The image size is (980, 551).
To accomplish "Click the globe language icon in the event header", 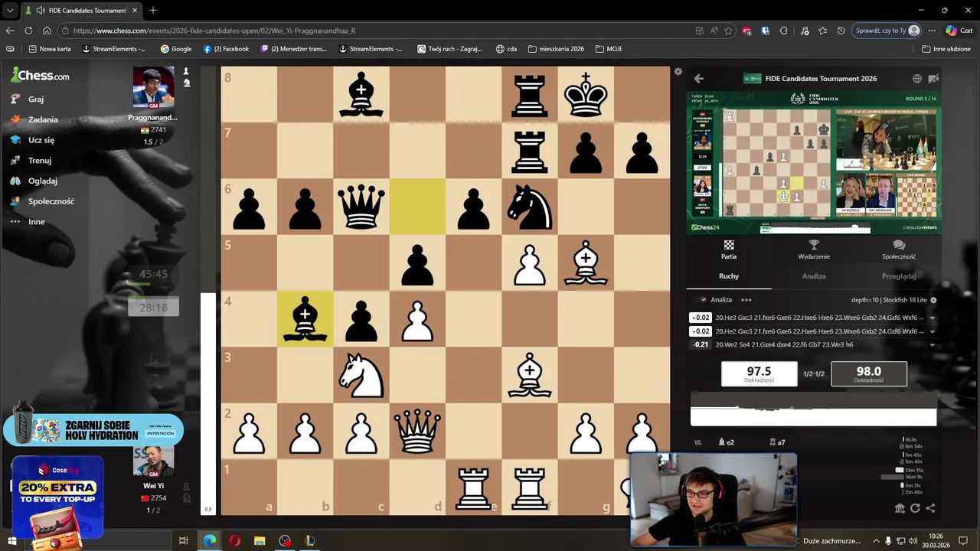I will tap(916, 78).
